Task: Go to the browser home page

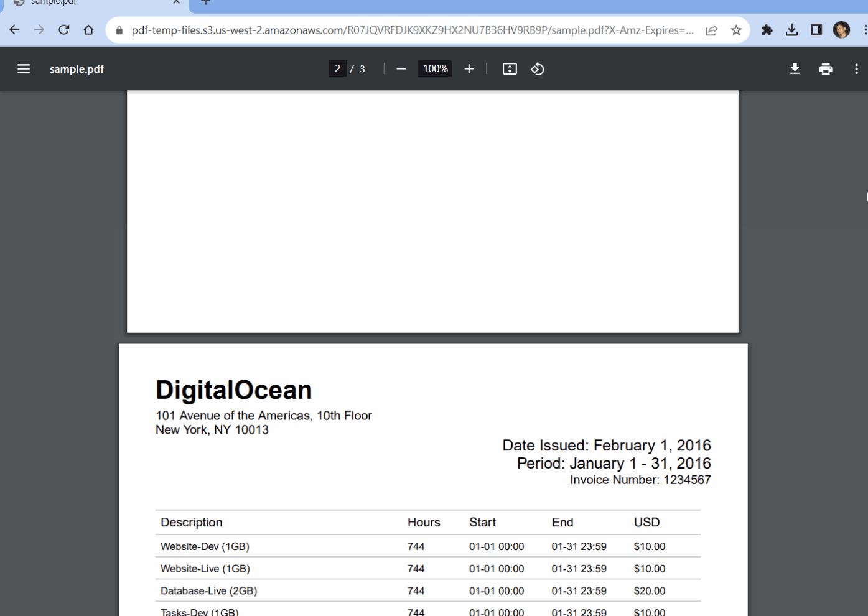Action: 88,30
